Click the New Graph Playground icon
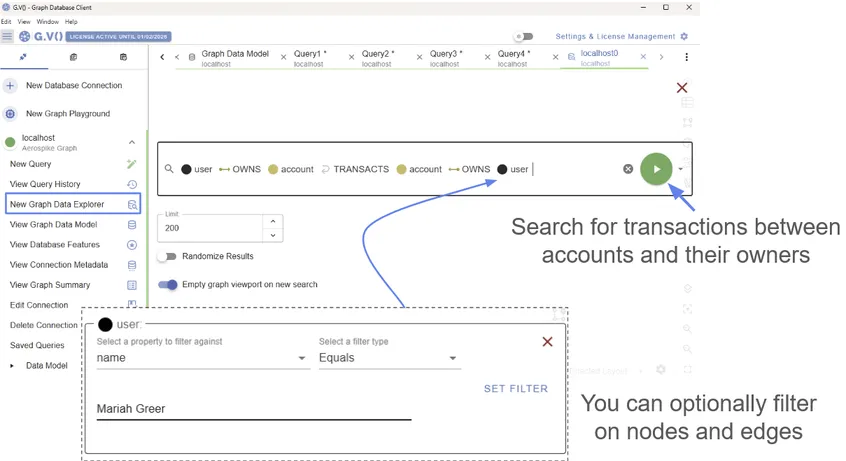 10,113
